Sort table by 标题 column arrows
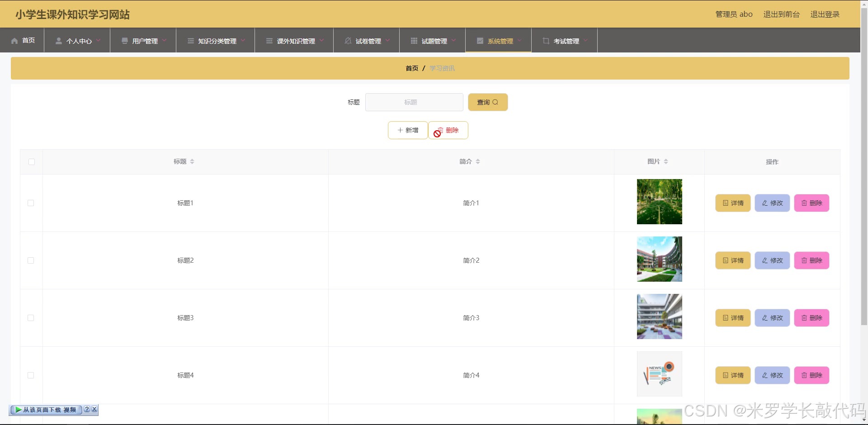This screenshot has height=425, width=868. pos(192,161)
